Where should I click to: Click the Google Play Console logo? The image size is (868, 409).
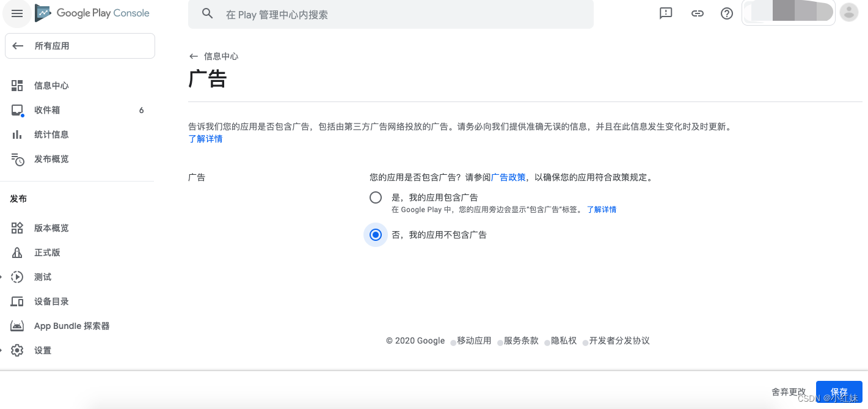point(92,13)
